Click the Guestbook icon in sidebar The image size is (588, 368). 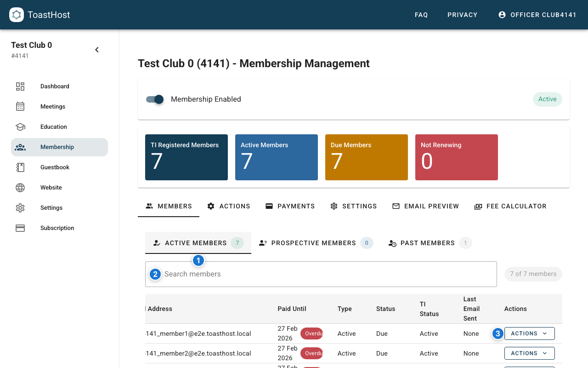coord(20,167)
